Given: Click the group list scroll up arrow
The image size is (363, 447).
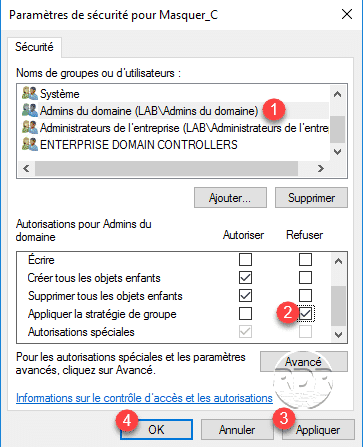Looking at the screenshot, I should point(337,94).
